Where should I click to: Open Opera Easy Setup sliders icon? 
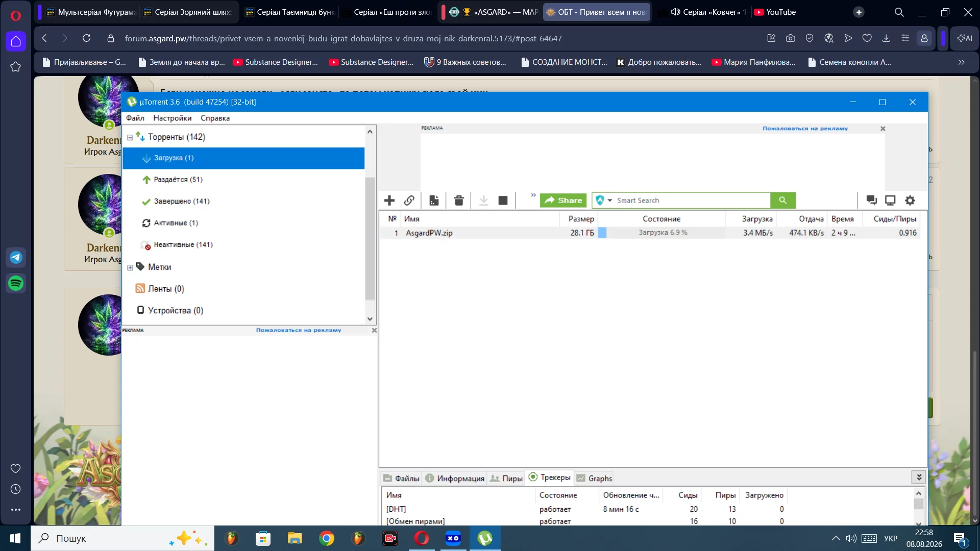pyautogui.click(x=905, y=38)
